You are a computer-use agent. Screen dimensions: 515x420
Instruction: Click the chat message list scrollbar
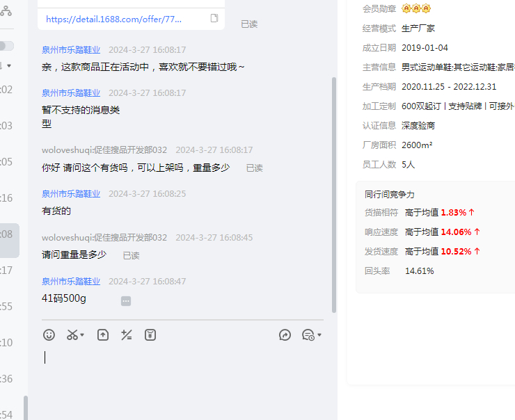pos(334,195)
